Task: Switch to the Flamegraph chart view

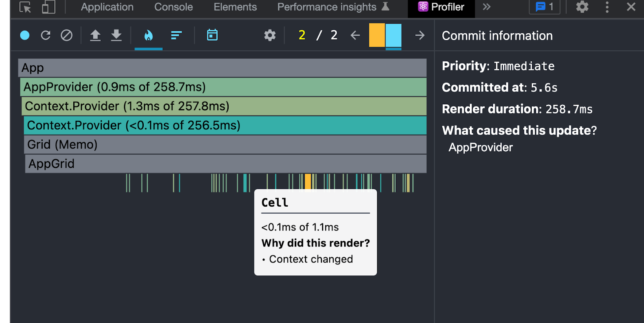Action: [x=149, y=35]
